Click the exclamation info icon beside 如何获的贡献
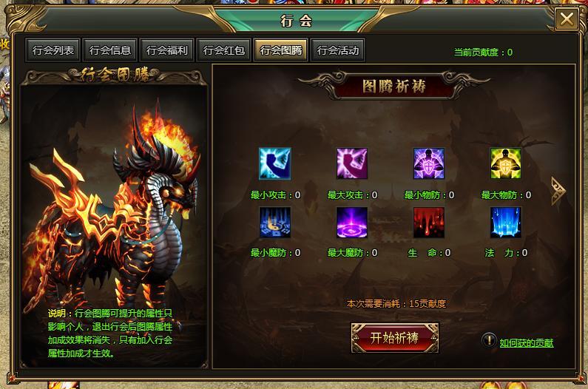The width and height of the screenshot is (588, 389). click(489, 340)
